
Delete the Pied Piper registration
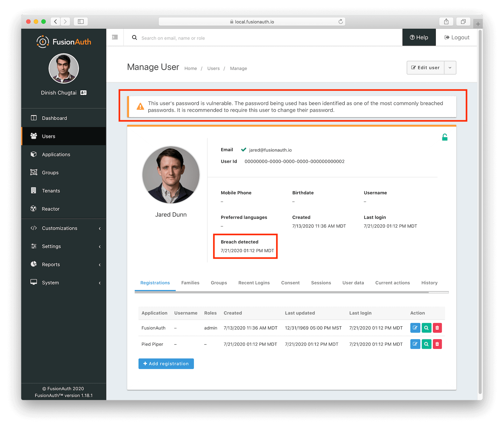point(437,344)
